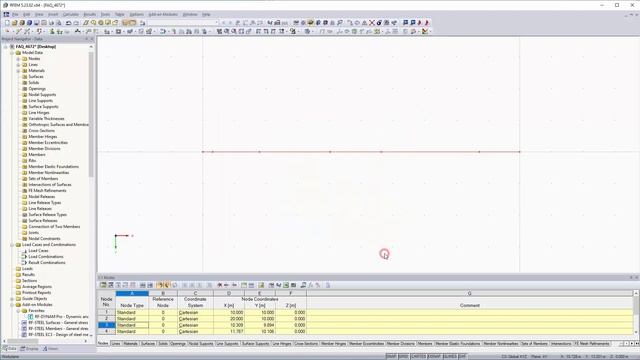Click the RF-STEEL Members module icon
Viewport: 640px width, 360px height.
tap(24, 329)
